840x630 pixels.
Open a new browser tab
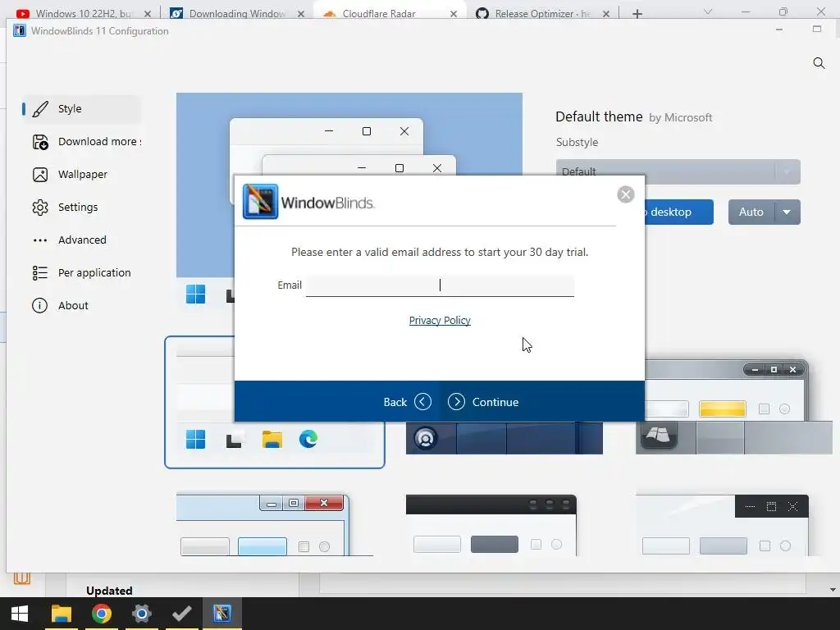coord(637,14)
